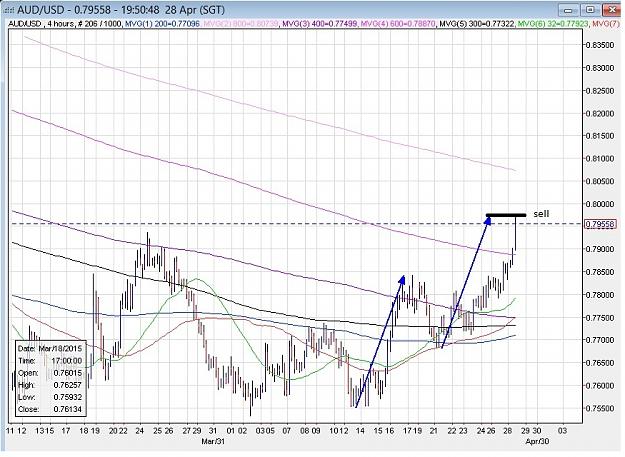Minimize the AUD/USD chart window

point(569,10)
